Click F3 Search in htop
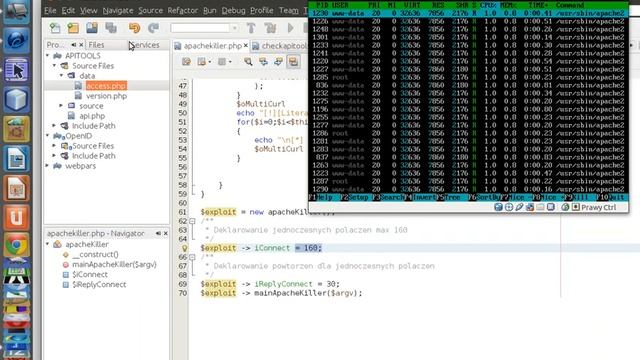Image resolution: width=640 pixels, height=360 pixels. point(388,198)
